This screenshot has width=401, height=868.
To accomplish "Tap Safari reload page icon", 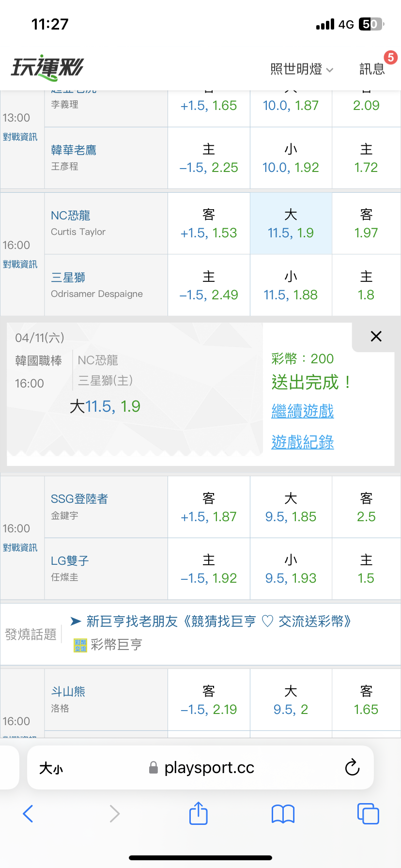I will pyautogui.click(x=352, y=767).
